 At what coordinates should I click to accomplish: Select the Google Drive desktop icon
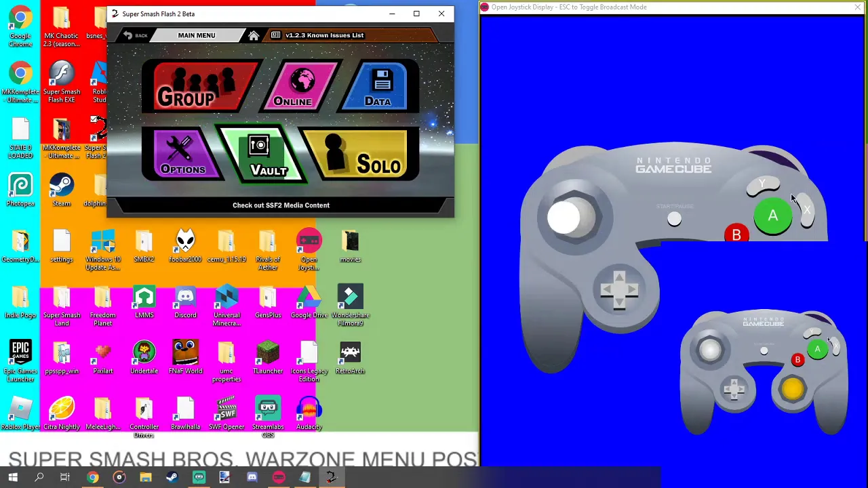point(309,302)
